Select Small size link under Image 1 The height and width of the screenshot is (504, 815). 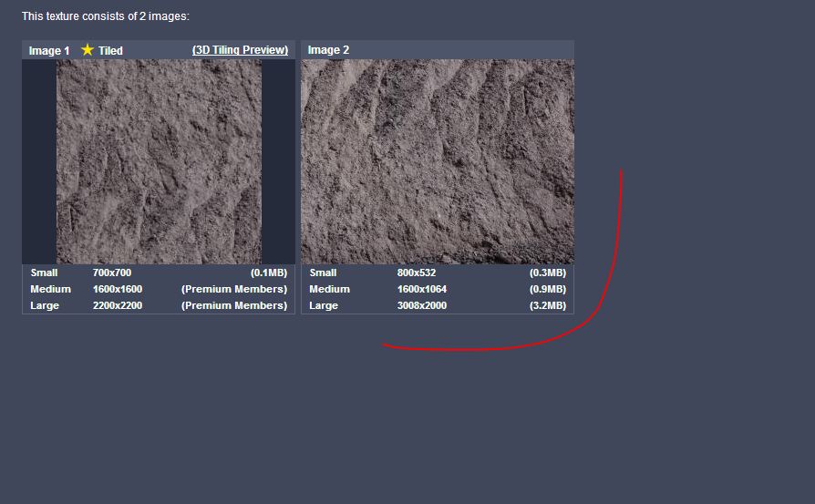pos(44,273)
